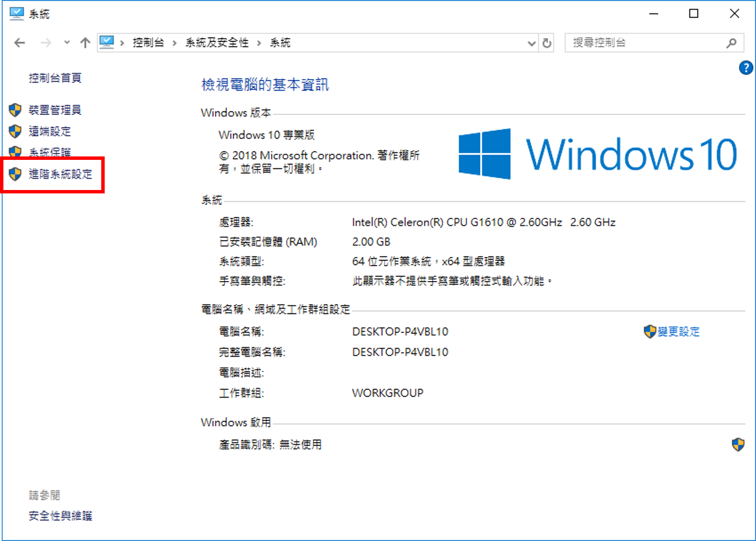The image size is (756, 541).
Task: Expand the chevron before 控制台 breadcrumb
Action: click(122, 43)
